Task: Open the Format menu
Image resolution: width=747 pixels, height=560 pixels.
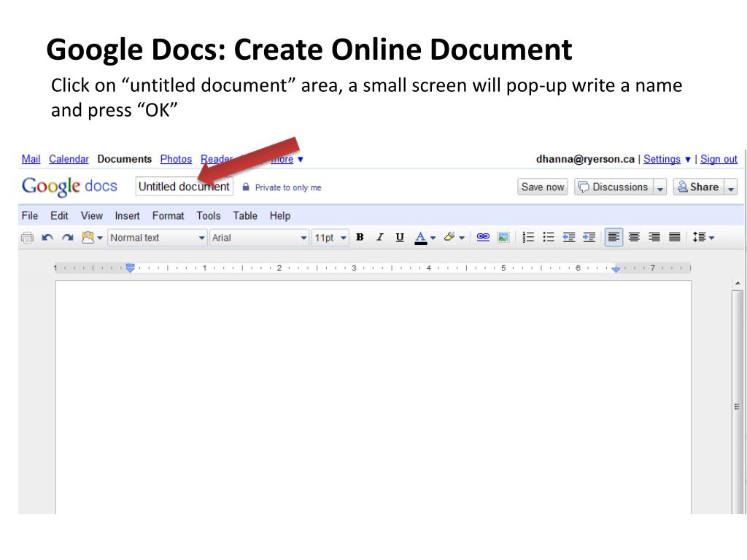Action: (169, 216)
